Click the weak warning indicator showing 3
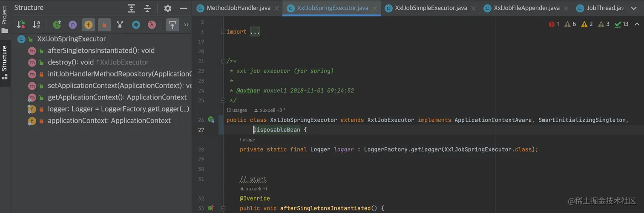This screenshot has height=213, width=644. pyautogui.click(x=604, y=24)
